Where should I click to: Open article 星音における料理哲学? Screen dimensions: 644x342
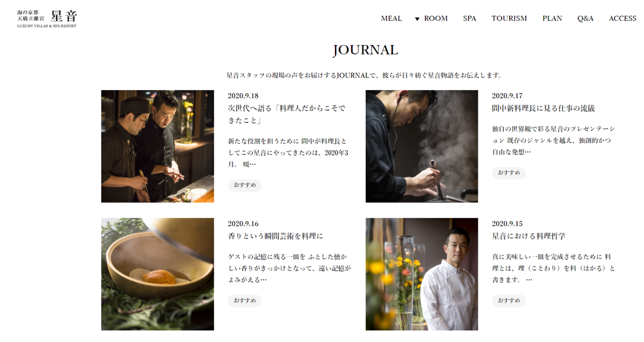click(x=529, y=236)
